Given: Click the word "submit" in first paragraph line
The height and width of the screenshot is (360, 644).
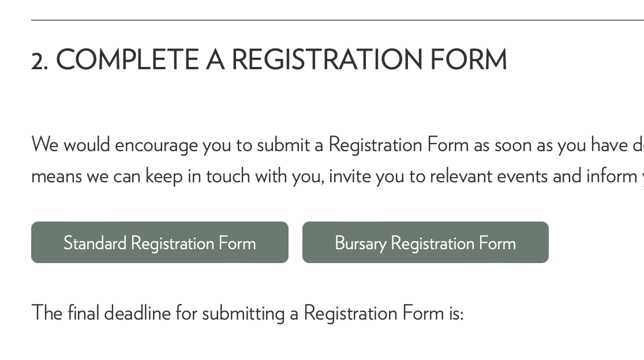Looking at the screenshot, I should coord(283,145).
